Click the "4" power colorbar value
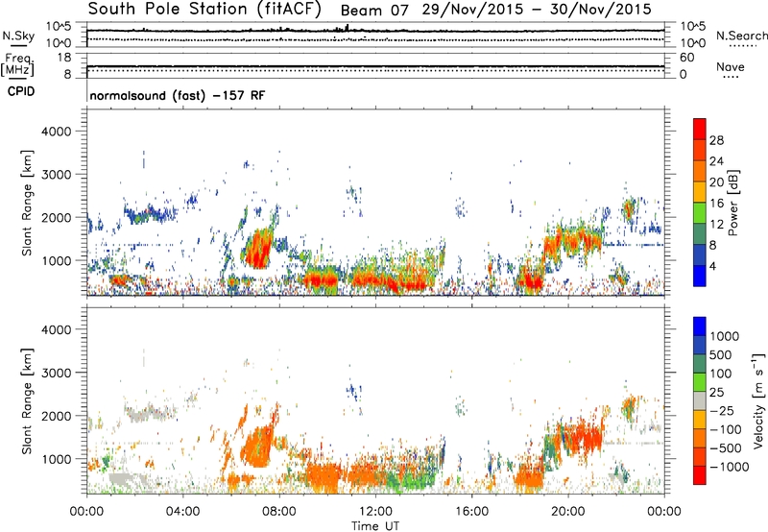This screenshot has height=532, width=768. pyautogui.click(x=713, y=267)
